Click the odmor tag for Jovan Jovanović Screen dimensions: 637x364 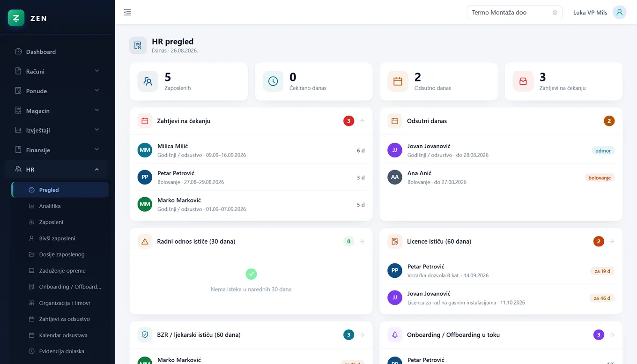(x=603, y=151)
